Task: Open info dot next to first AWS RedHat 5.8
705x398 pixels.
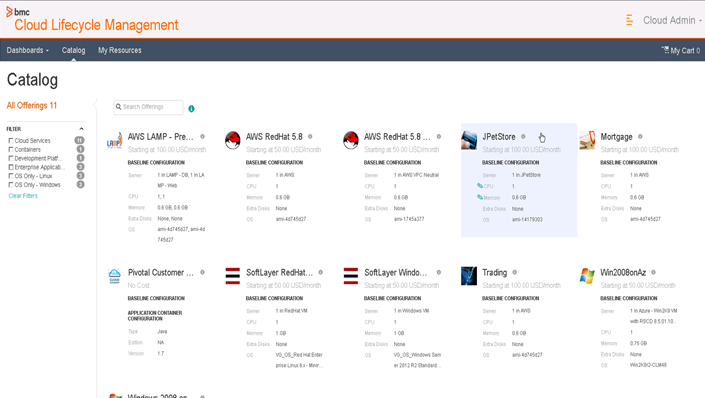Action: point(310,137)
